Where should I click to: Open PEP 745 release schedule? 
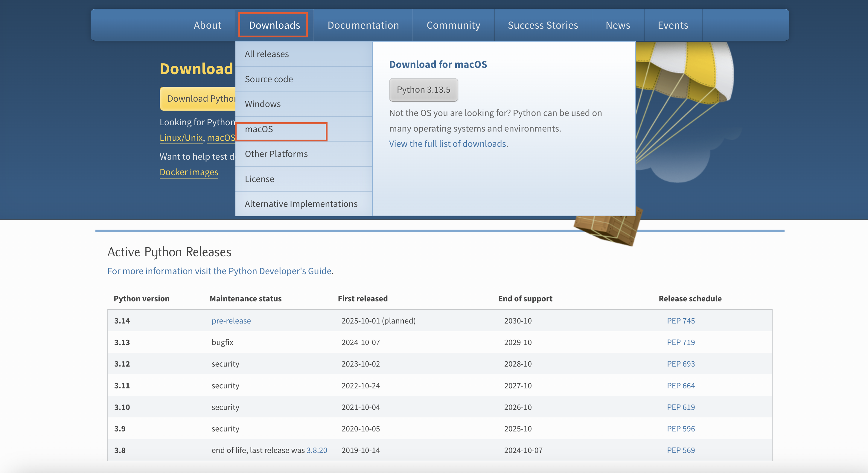point(681,321)
